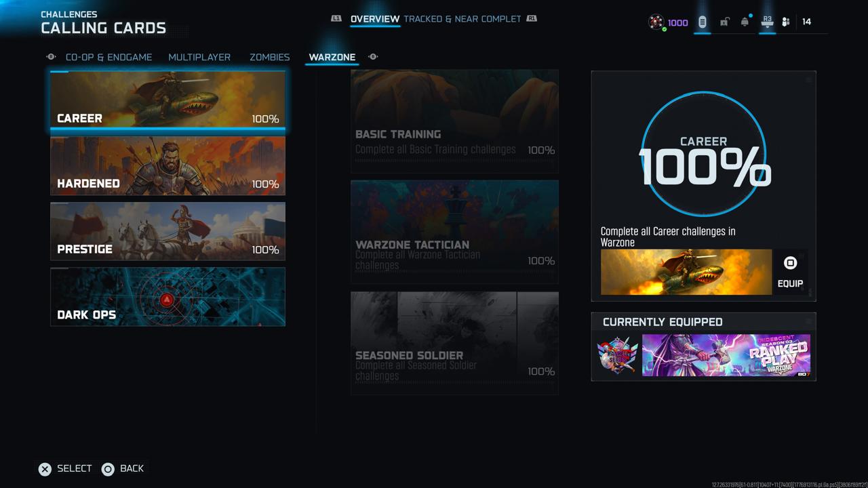The image size is (868, 488).
Task: Click the Challenges breadcrumb label
Action: coord(69,14)
